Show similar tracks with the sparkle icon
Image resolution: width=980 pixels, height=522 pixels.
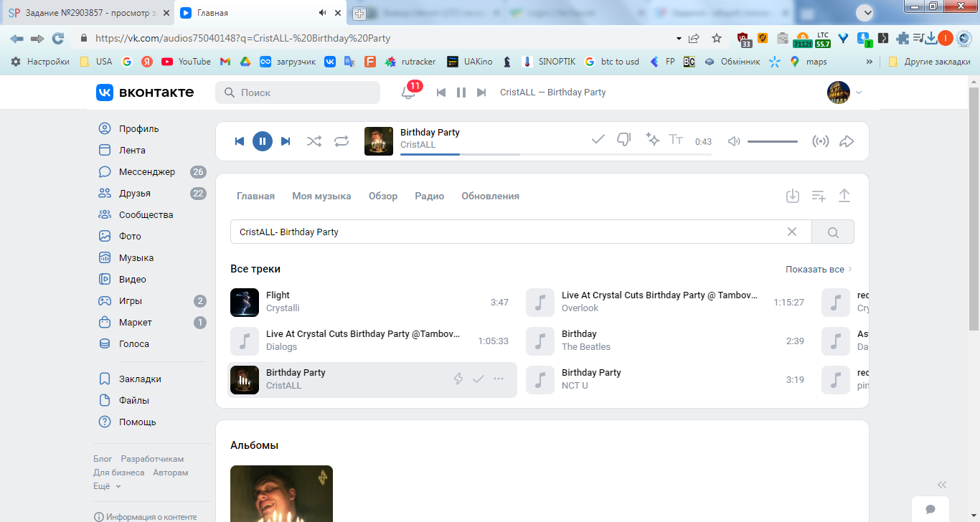pos(652,139)
